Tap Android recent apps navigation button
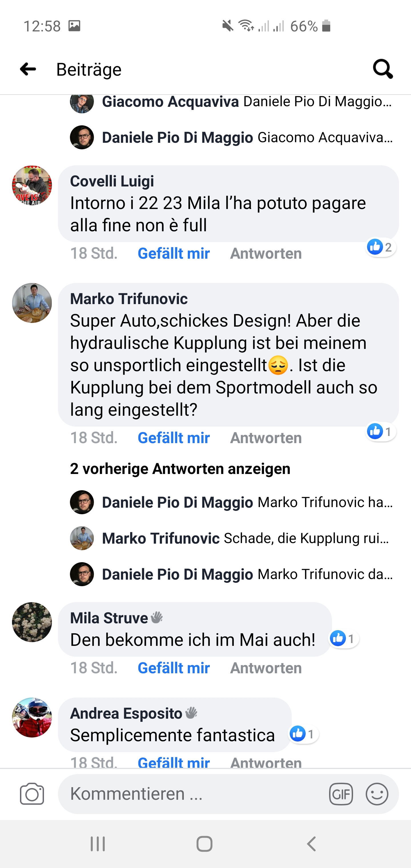Image resolution: width=411 pixels, height=868 pixels. [x=98, y=844]
